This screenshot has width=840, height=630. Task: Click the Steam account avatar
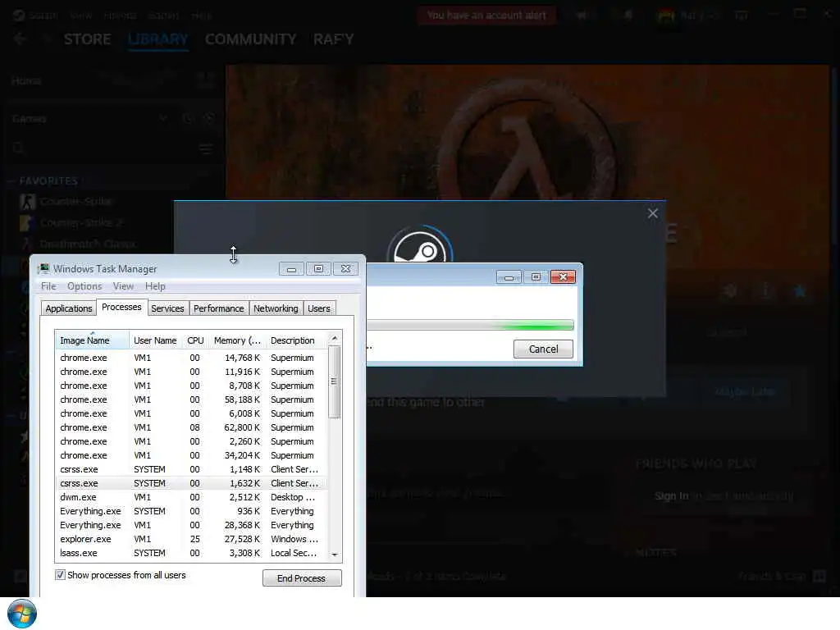[666, 16]
